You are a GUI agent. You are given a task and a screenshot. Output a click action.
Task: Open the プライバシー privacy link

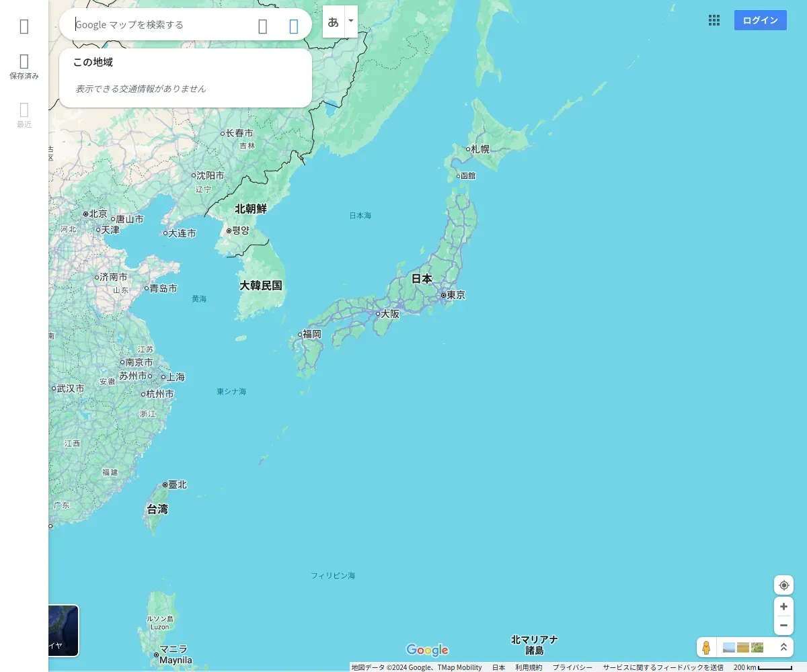[572, 667]
